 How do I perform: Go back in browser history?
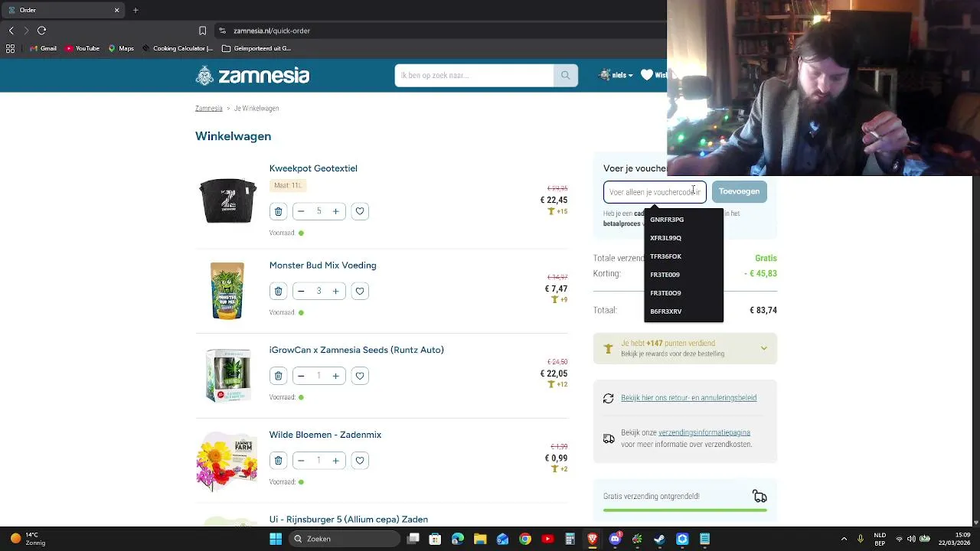pos(11,31)
